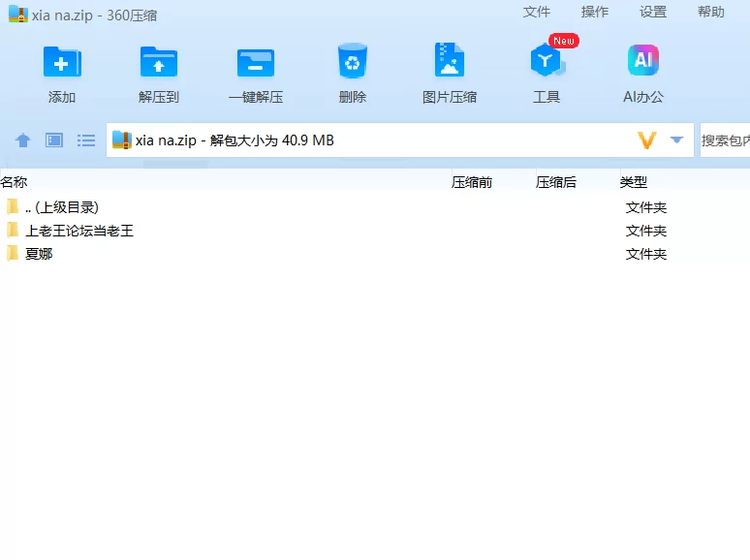Click the 360压缩 app icon in title bar
This screenshot has width=750, height=560.
[18, 14]
